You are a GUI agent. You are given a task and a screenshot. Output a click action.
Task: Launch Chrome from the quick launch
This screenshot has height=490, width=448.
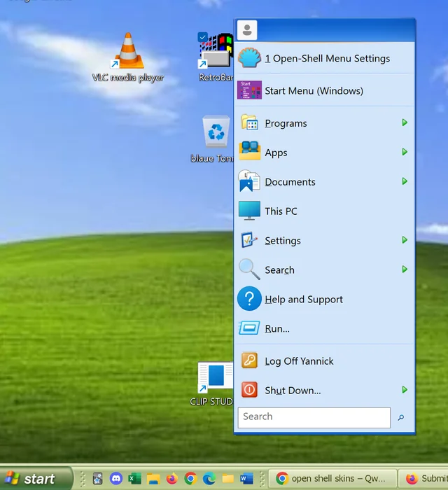point(190,478)
